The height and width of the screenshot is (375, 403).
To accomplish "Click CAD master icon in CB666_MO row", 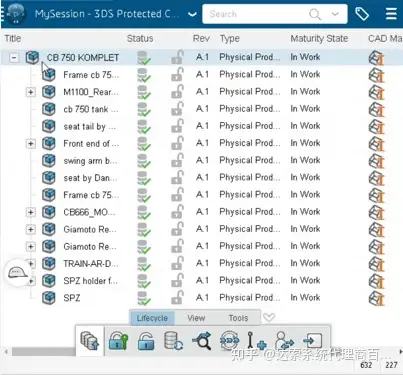I will 377,212.
